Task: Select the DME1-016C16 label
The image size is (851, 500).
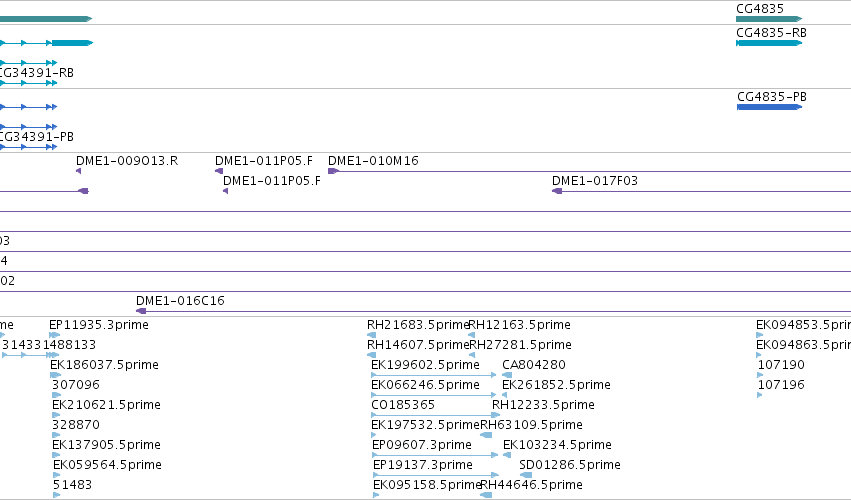Action: tap(180, 301)
